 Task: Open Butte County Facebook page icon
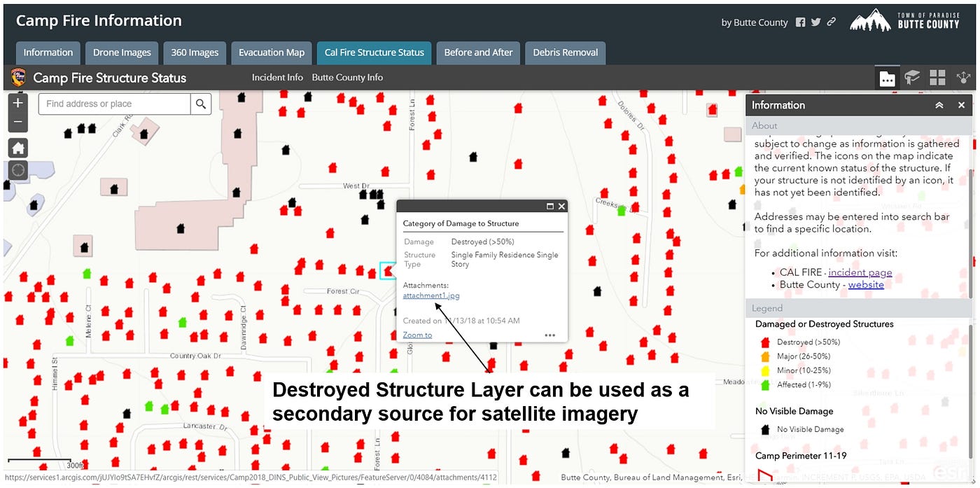[x=801, y=22]
